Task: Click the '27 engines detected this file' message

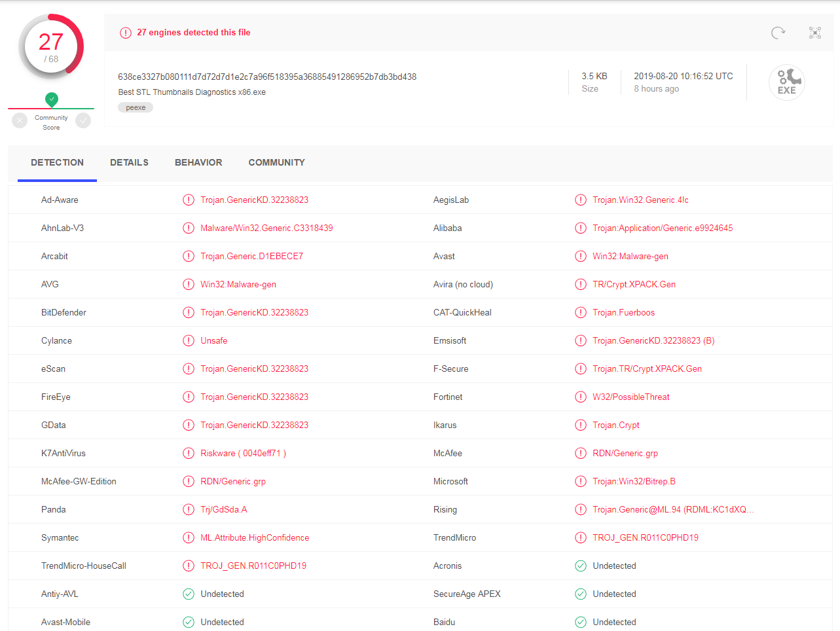Action: pos(194,33)
